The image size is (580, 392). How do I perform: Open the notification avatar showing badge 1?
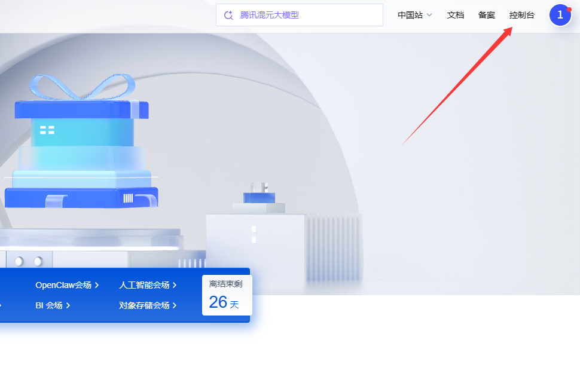(x=560, y=15)
